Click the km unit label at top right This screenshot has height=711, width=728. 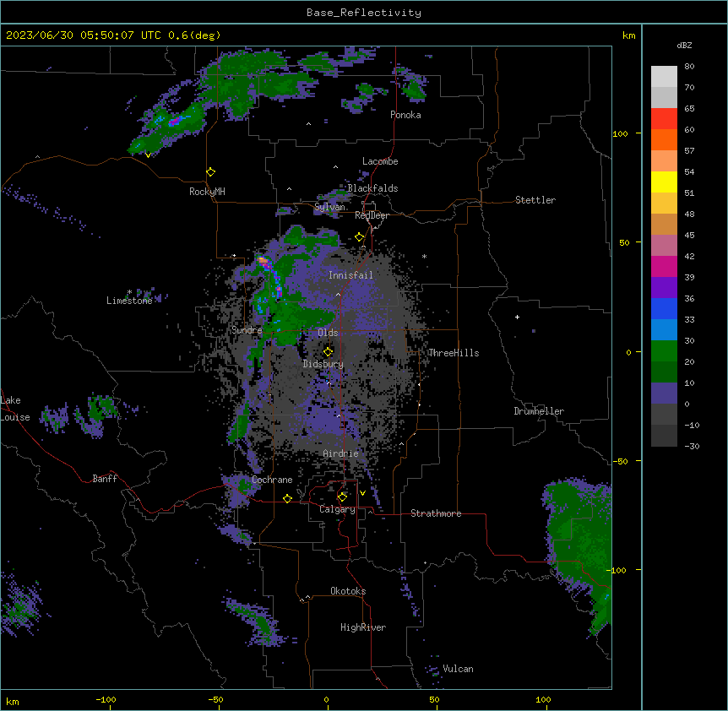(x=628, y=35)
